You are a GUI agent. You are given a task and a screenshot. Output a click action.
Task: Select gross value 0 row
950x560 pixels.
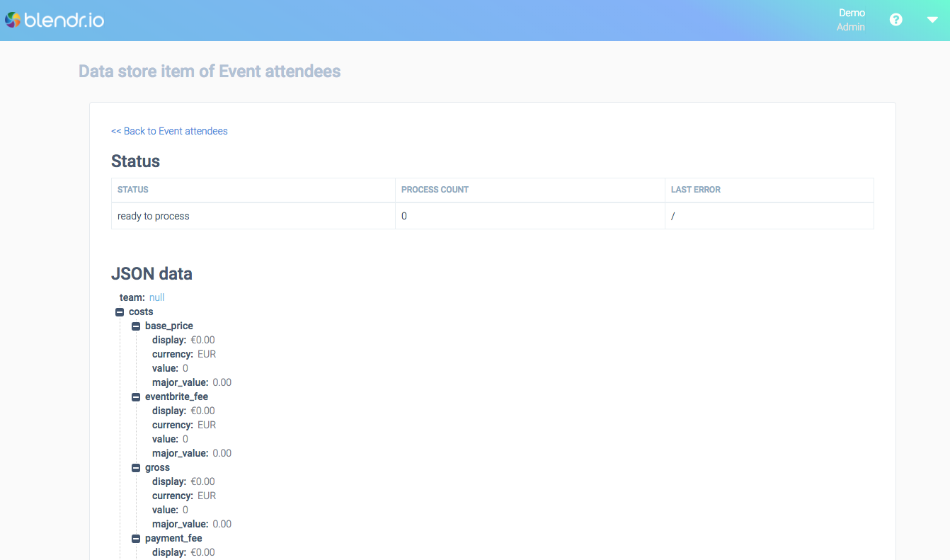tap(170, 510)
